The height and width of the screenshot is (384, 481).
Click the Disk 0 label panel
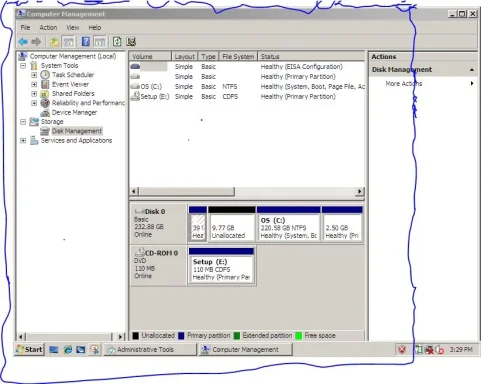click(x=158, y=224)
